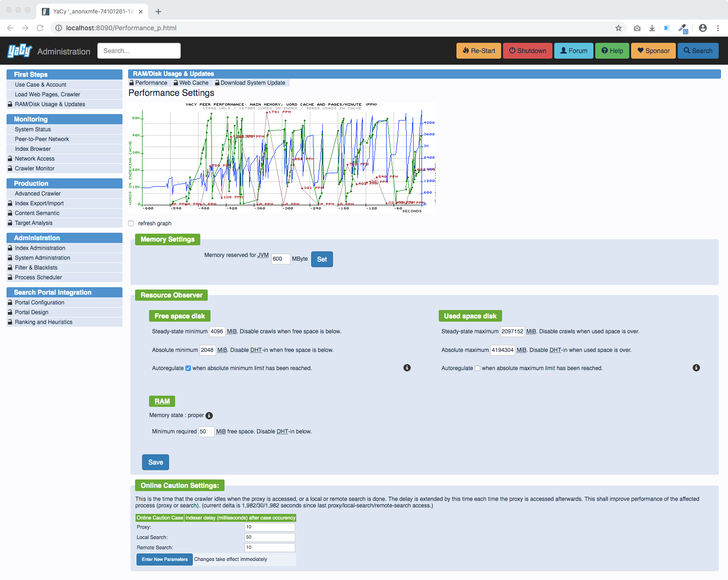Screen dimensions: 728x580
Task: Open System Administration link
Action: (x=64, y=258)
